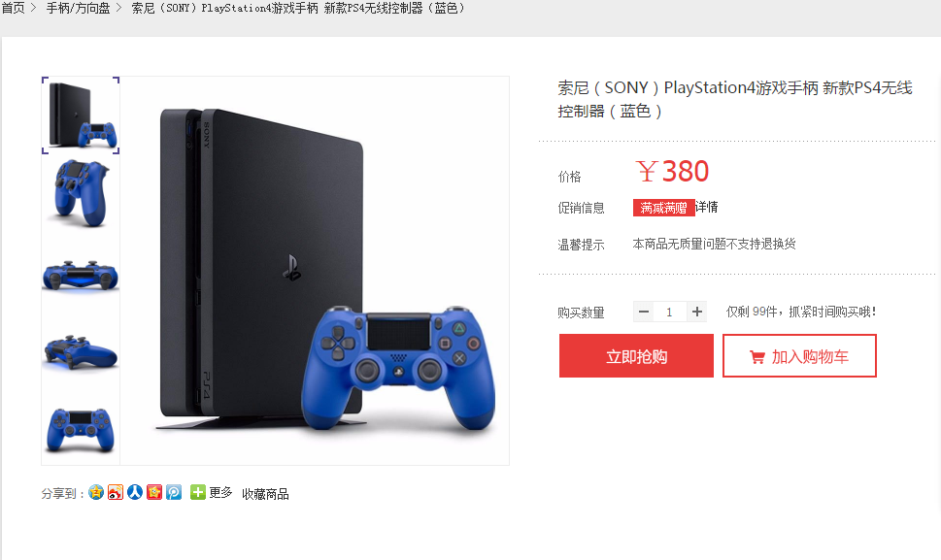
Task: Open 详情 promotion details link
Action: click(706, 208)
